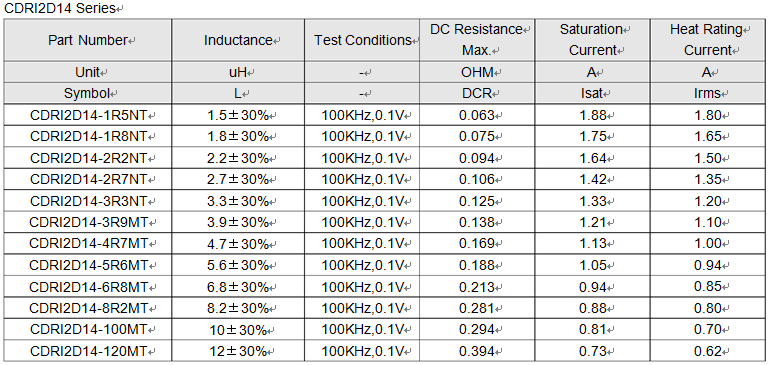Select the Inductance header cell
Screen dimensions: 771x365
click(238, 40)
